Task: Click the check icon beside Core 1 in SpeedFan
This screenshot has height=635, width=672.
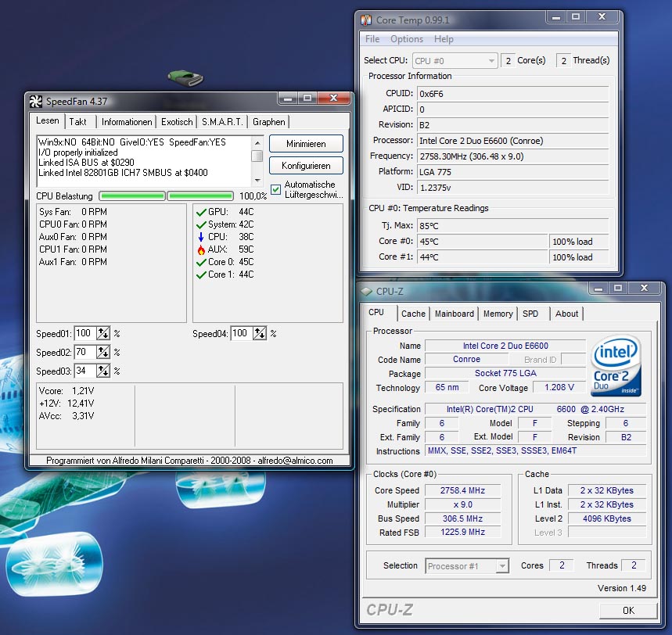Action: [x=201, y=274]
